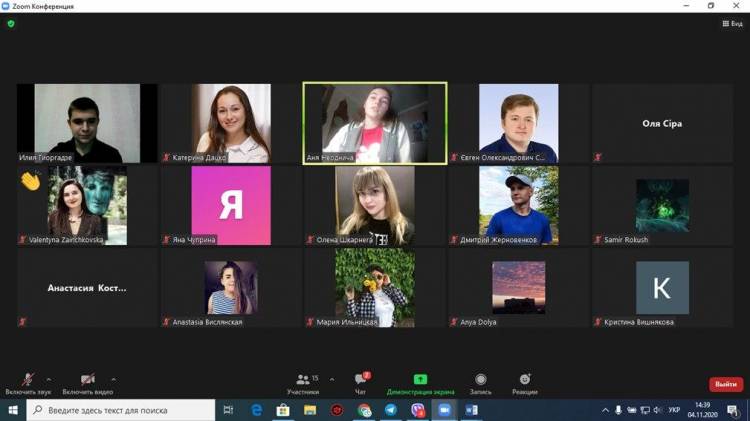The width and height of the screenshot is (750, 421).
Task: Select Аня Неодніча's active speaker video tile
Action: [x=375, y=122]
